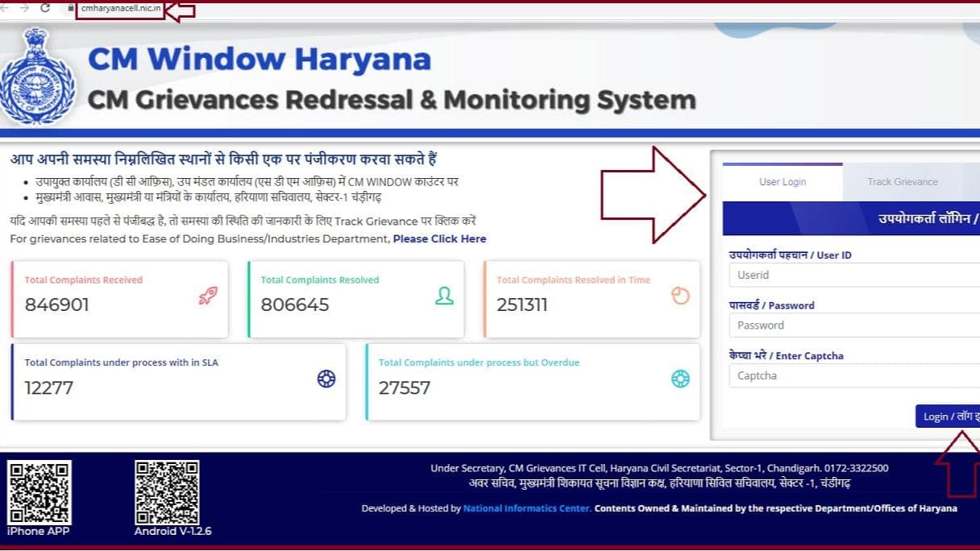
Task: Open the Track Grievance tab
Action: pyautogui.click(x=902, y=182)
